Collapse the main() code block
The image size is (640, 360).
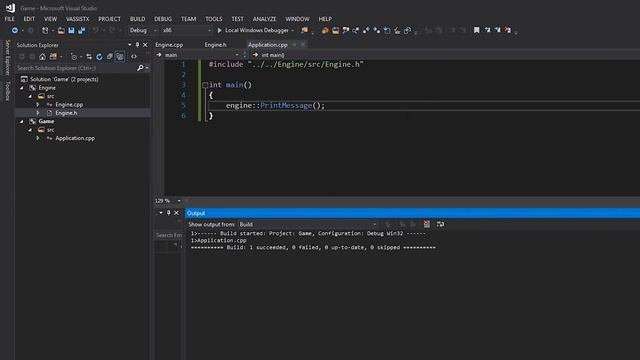click(x=205, y=85)
